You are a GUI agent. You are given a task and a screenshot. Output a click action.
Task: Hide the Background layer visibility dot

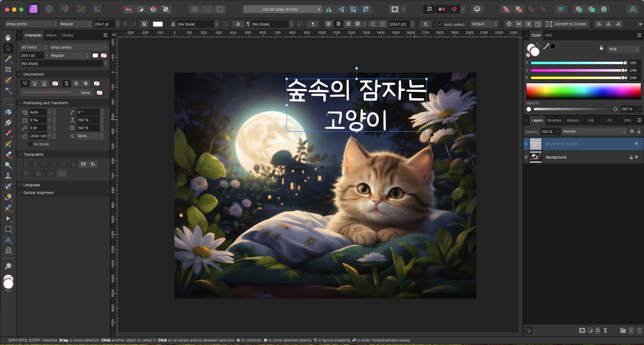pos(636,157)
